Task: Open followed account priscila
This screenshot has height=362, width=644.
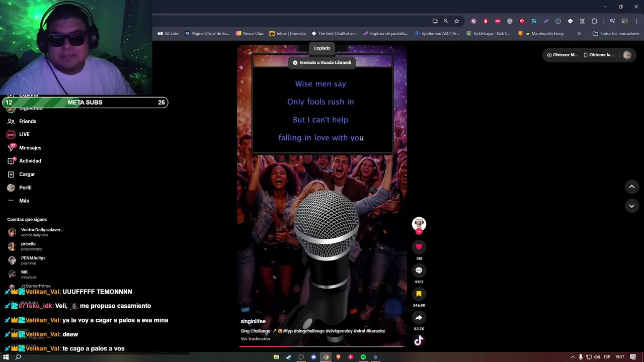Action: [x=25, y=246]
